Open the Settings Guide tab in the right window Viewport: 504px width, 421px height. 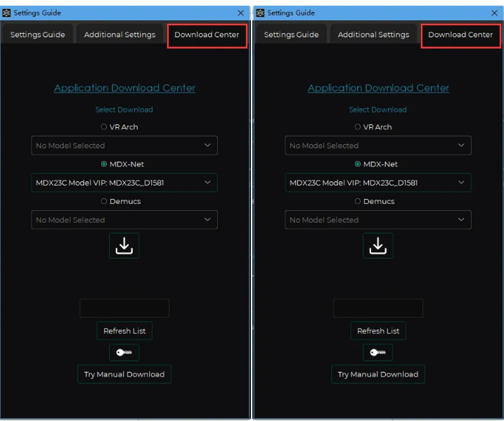(x=291, y=34)
